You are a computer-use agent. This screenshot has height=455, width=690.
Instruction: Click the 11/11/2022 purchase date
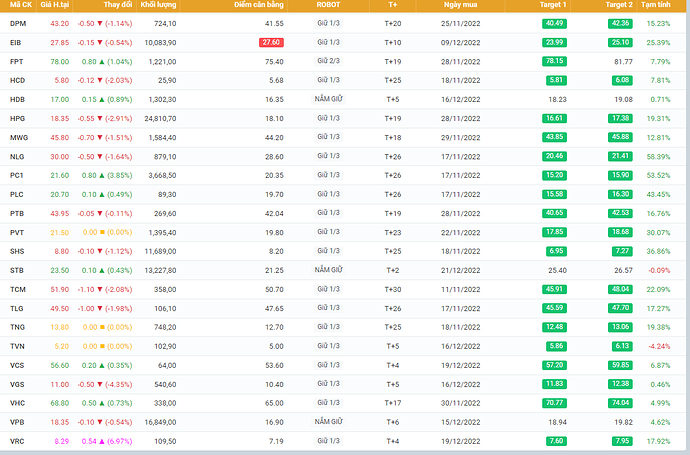[460, 290]
